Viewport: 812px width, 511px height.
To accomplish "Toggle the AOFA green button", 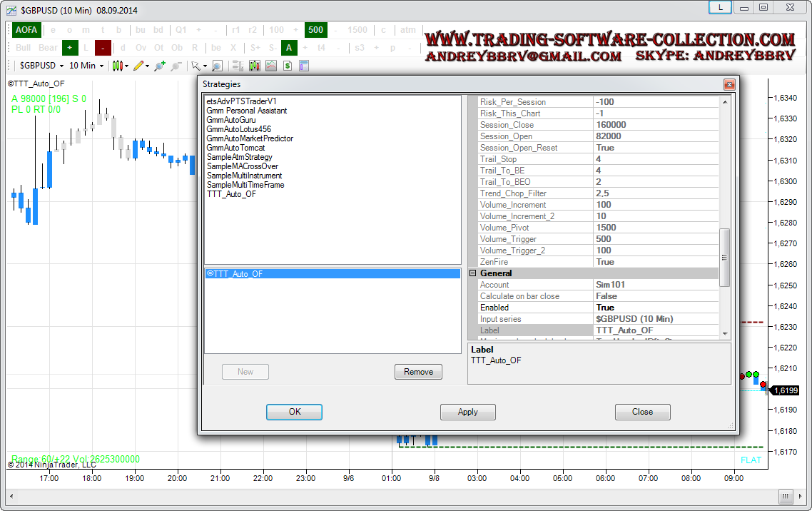I will 27,30.
